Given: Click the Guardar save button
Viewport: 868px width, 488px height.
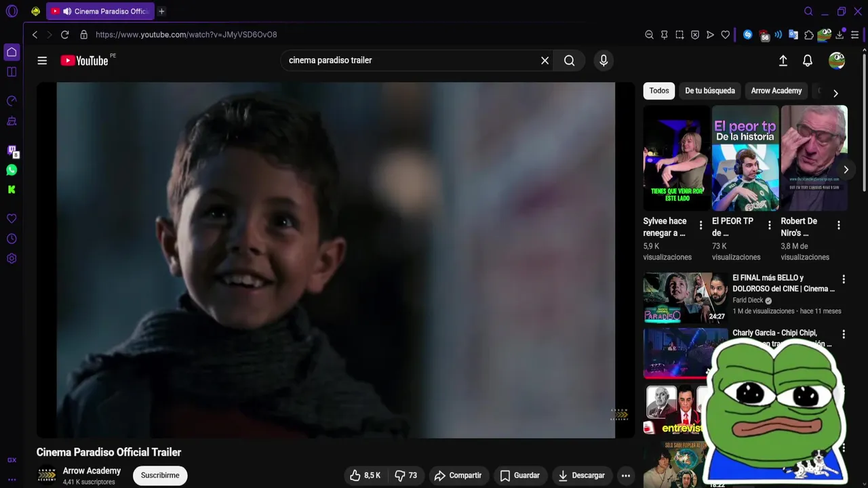Looking at the screenshot, I should [x=520, y=475].
